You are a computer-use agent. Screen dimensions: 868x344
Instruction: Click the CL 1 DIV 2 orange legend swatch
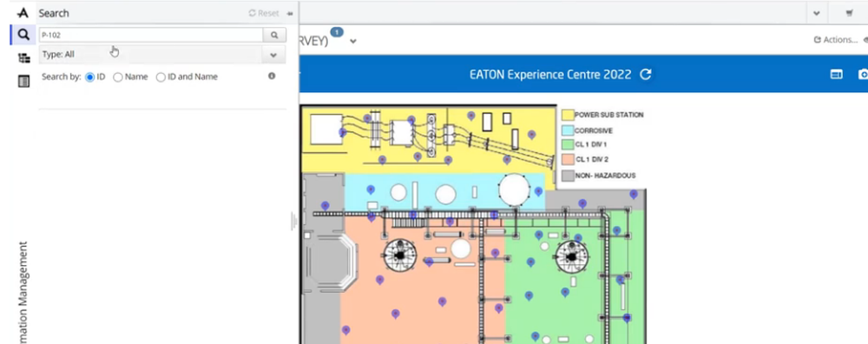pyautogui.click(x=568, y=160)
